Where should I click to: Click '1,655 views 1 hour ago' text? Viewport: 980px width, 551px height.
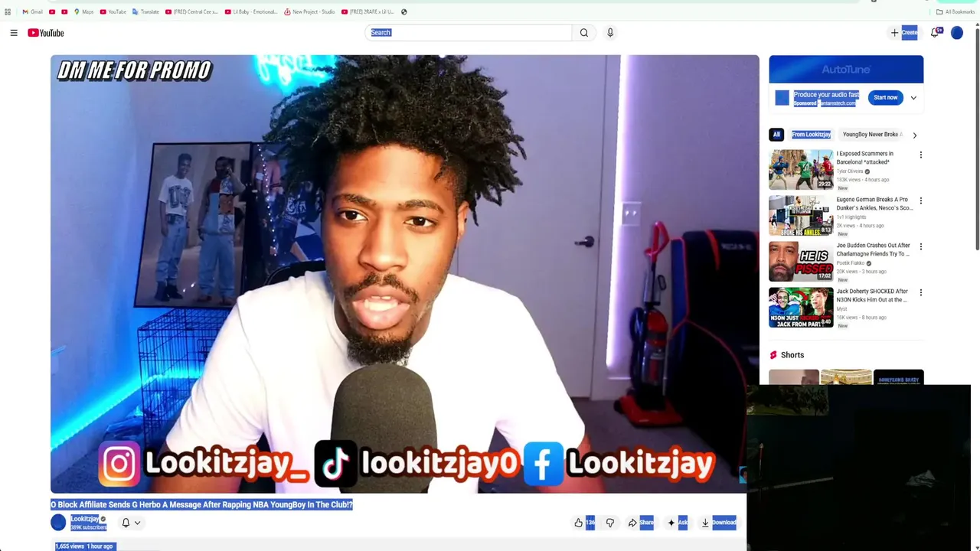[x=84, y=546]
